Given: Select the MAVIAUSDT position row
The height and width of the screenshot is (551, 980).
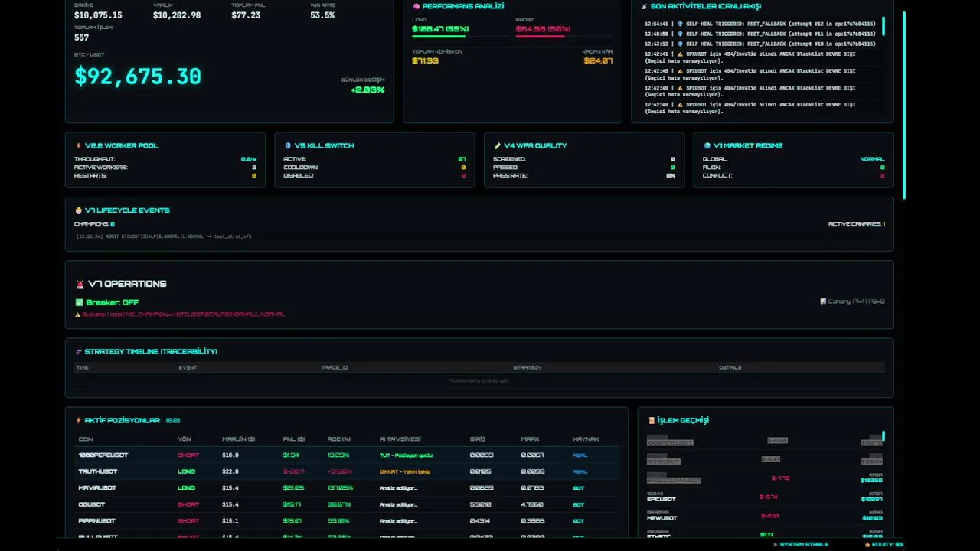Looking at the screenshot, I should [347, 487].
